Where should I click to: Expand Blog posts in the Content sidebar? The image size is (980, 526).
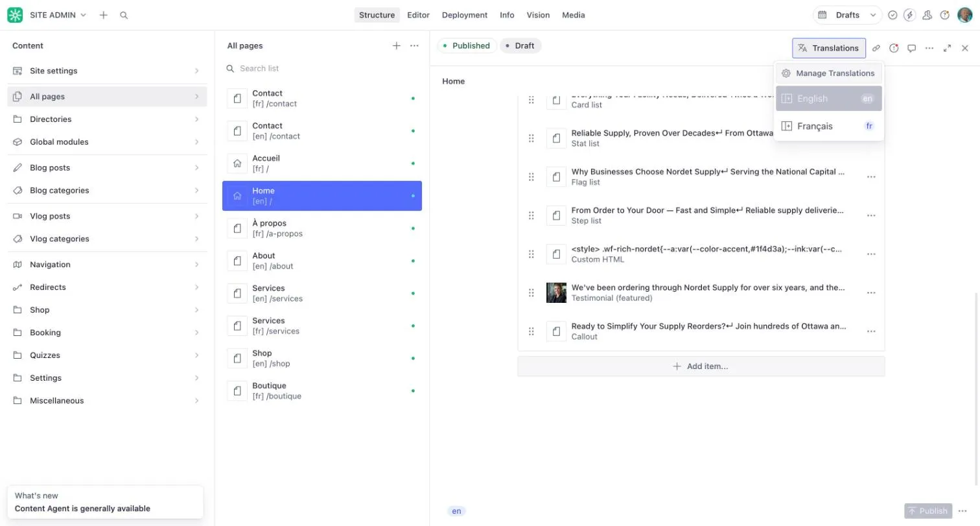(107, 168)
